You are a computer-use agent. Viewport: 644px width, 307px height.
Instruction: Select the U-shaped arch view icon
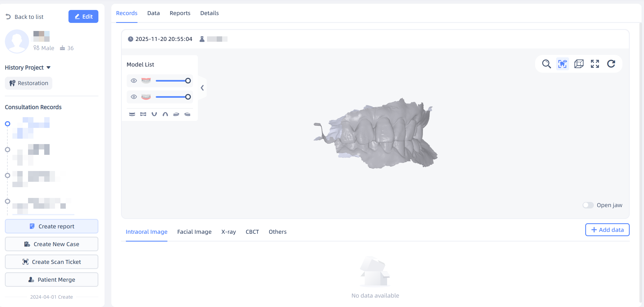tap(154, 114)
